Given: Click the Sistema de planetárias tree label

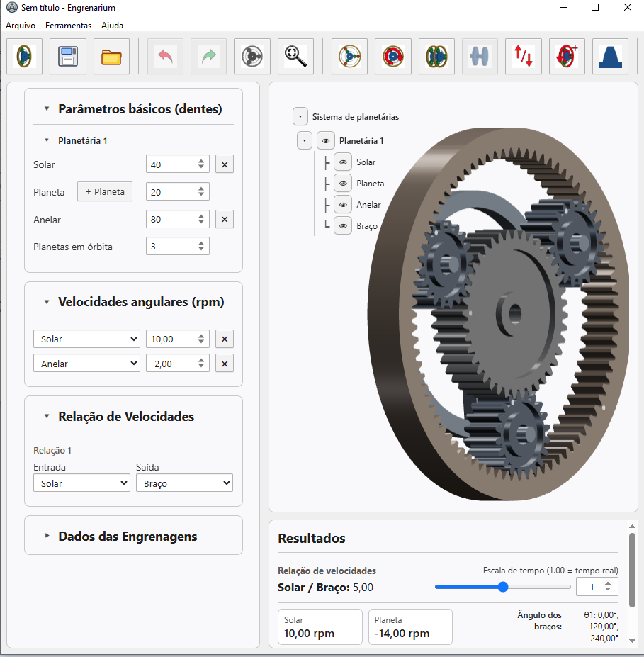Looking at the screenshot, I should 356,117.
